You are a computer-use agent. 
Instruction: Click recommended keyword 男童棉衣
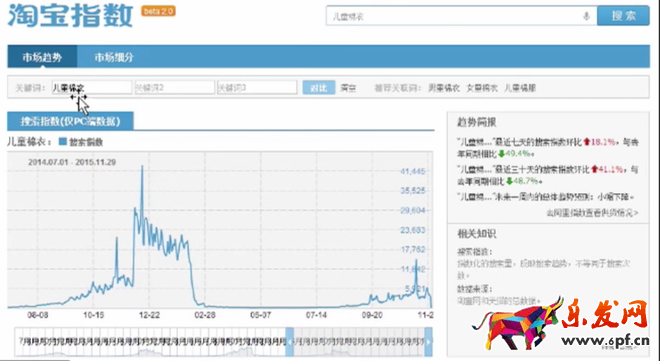(444, 88)
